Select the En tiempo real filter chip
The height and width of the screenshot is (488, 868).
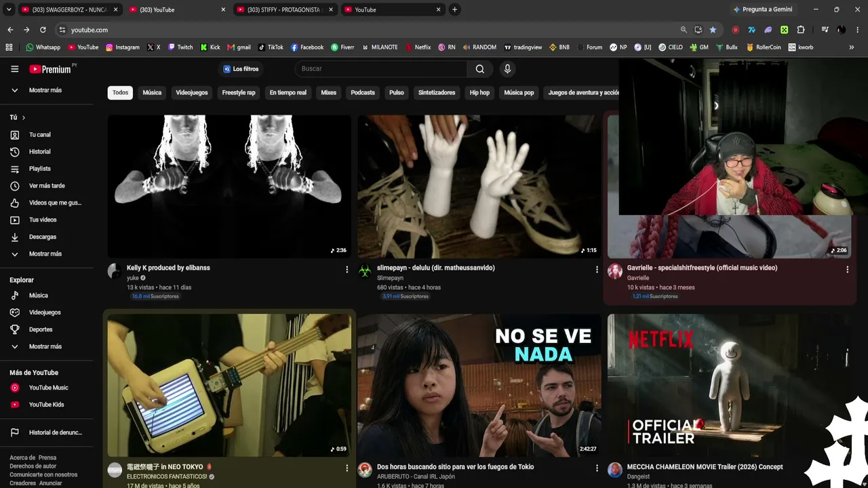click(x=288, y=93)
